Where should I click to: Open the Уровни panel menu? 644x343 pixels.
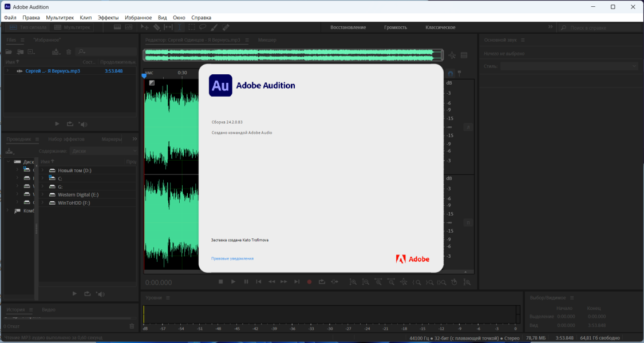tap(168, 298)
